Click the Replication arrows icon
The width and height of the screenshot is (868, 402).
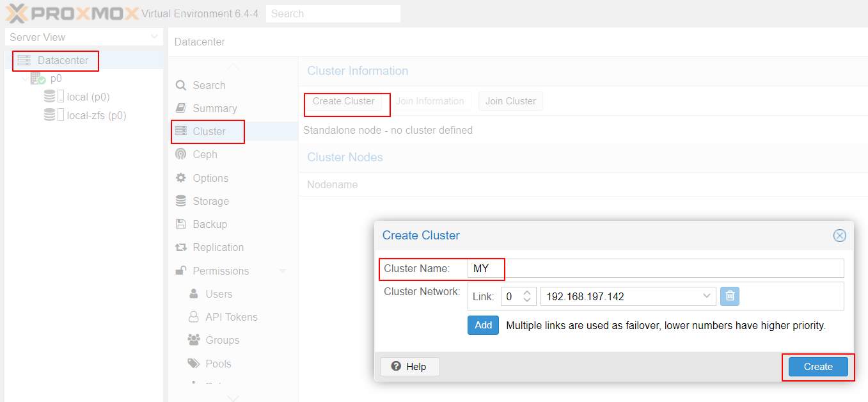tap(181, 247)
